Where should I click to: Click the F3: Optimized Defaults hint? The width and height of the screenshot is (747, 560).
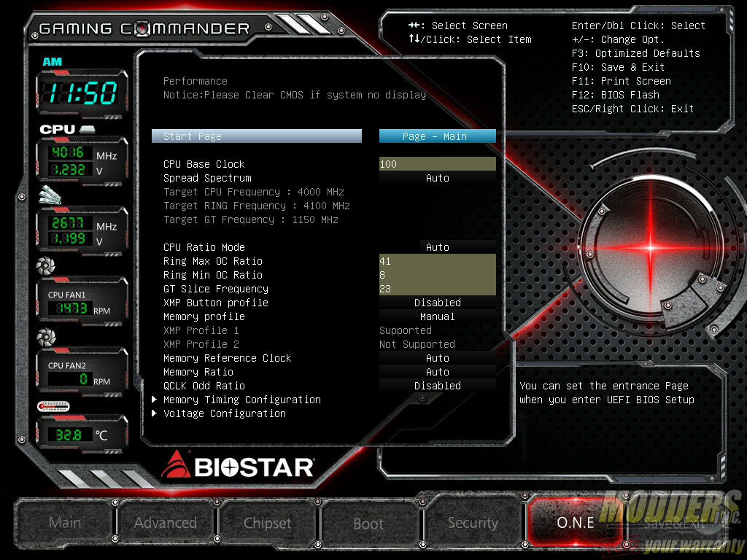(x=635, y=52)
